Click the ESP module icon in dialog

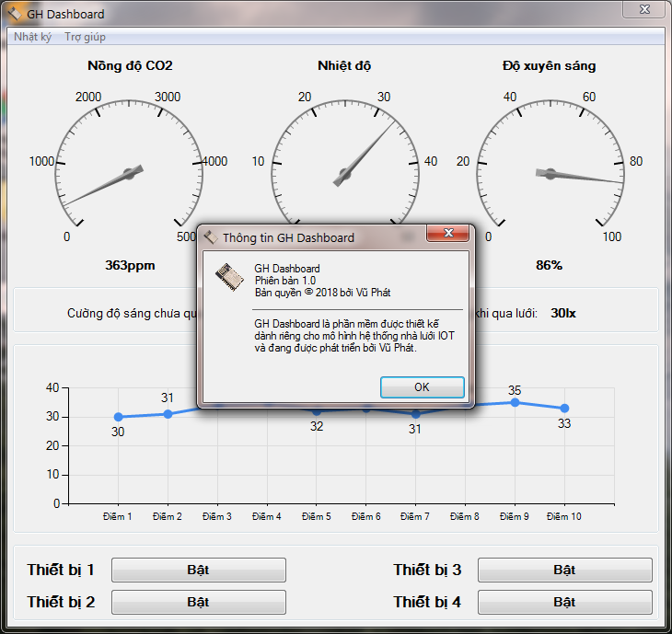tap(229, 277)
